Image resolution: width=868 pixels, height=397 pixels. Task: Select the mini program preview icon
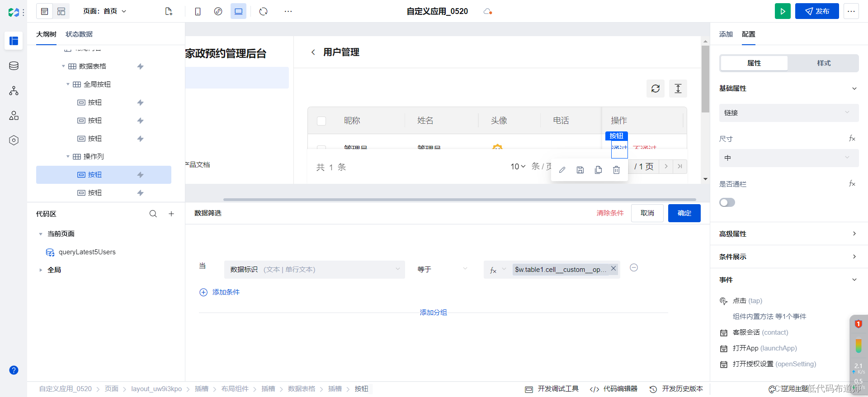click(218, 11)
